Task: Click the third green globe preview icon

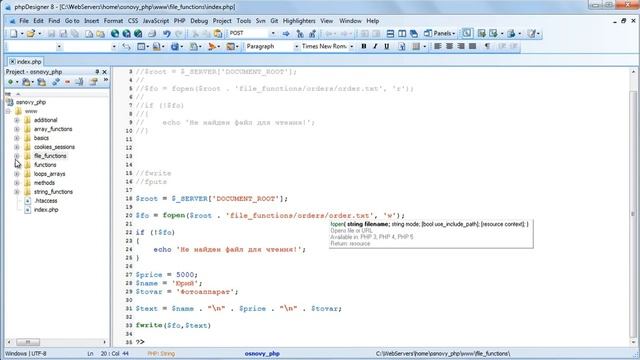Action: [138, 33]
